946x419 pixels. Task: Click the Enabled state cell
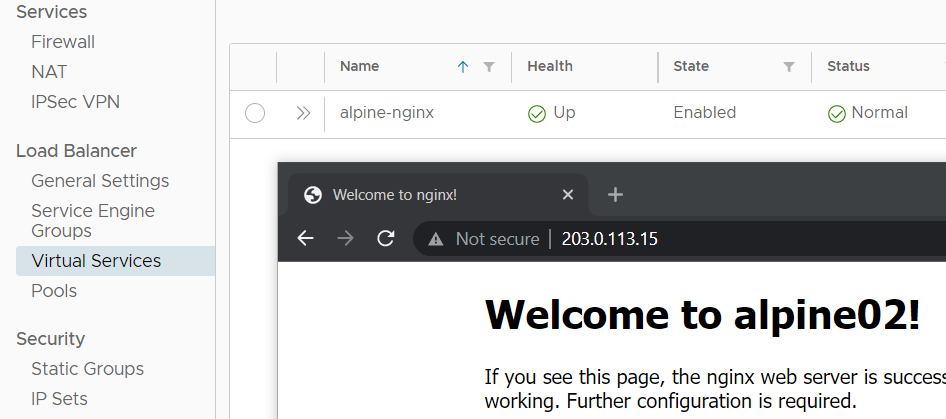[705, 113]
